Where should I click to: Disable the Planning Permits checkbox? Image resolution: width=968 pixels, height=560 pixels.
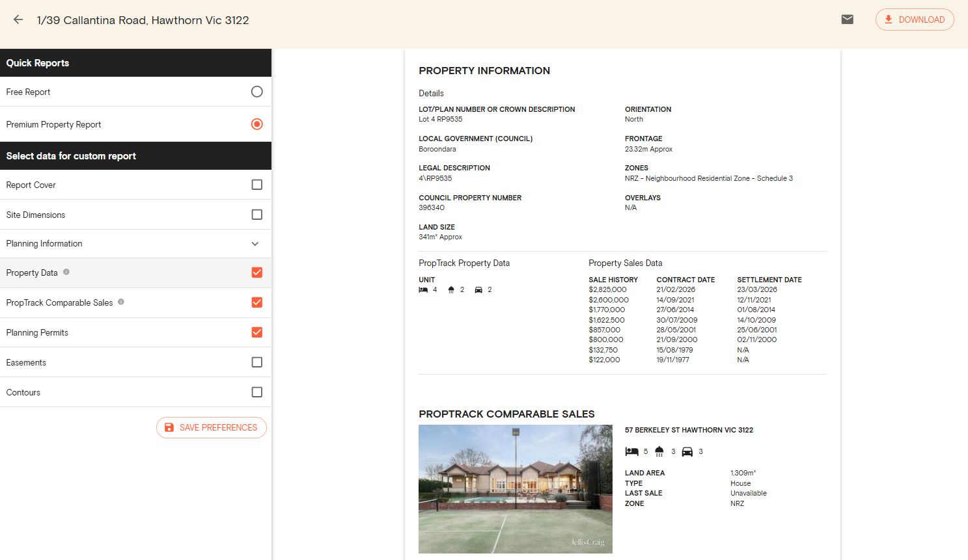[x=257, y=332]
